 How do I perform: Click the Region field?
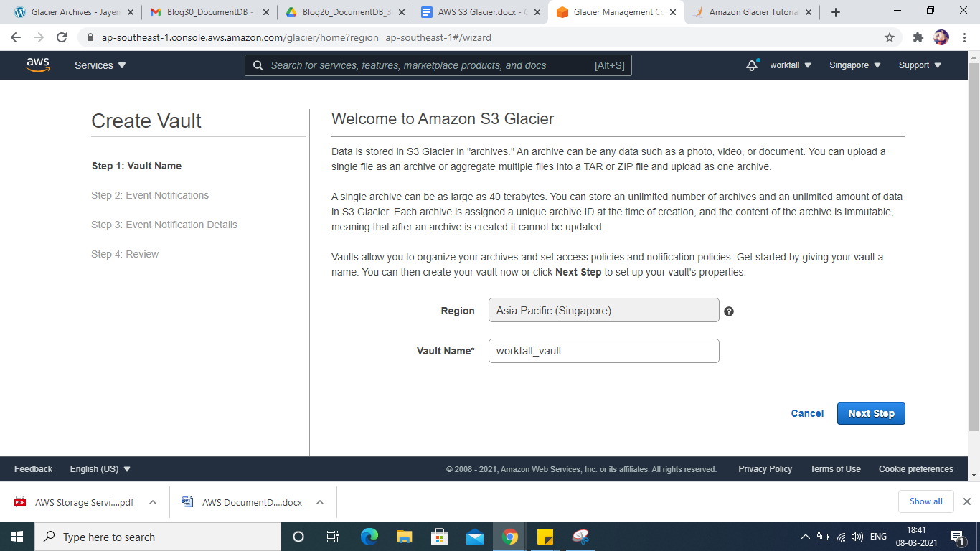click(603, 311)
